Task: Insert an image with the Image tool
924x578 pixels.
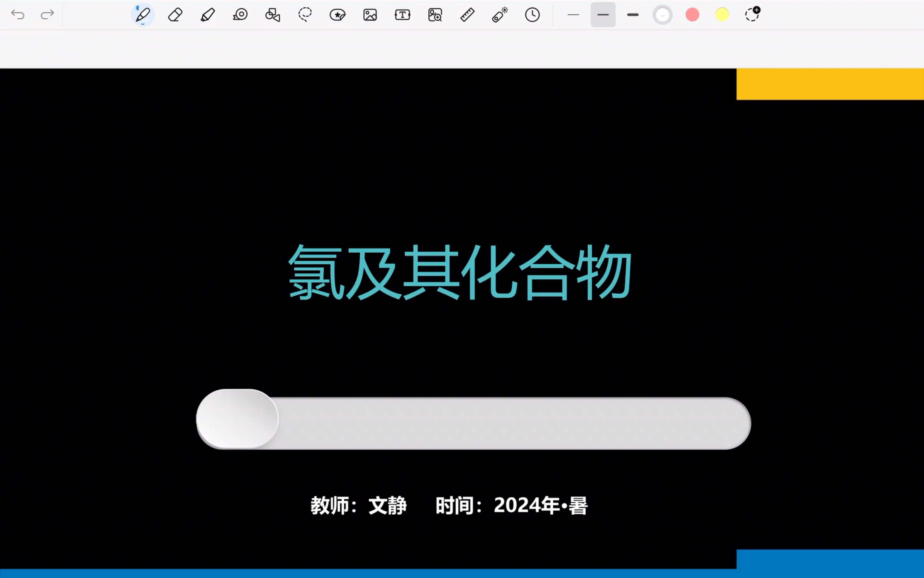Action: pyautogui.click(x=370, y=15)
